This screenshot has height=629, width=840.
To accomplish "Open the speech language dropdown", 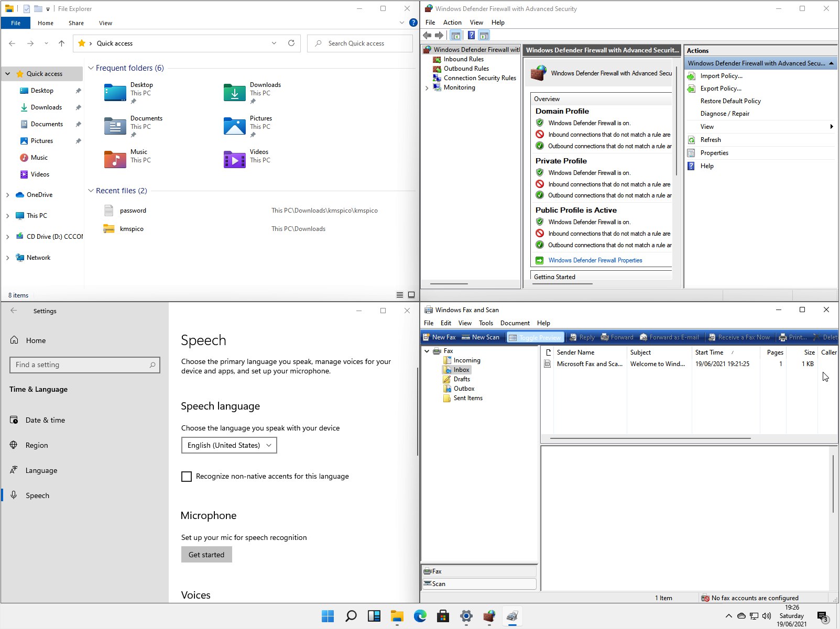I will tap(229, 445).
